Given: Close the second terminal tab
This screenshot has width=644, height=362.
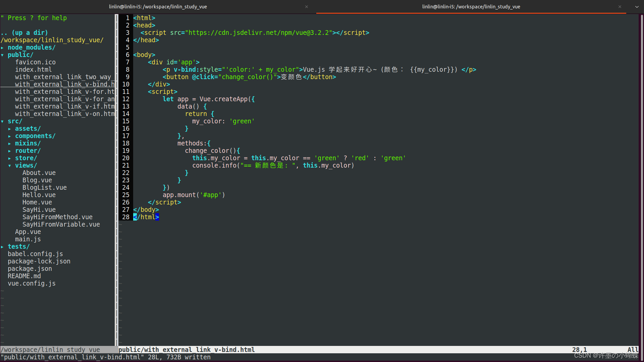Looking at the screenshot, I should tap(620, 7).
